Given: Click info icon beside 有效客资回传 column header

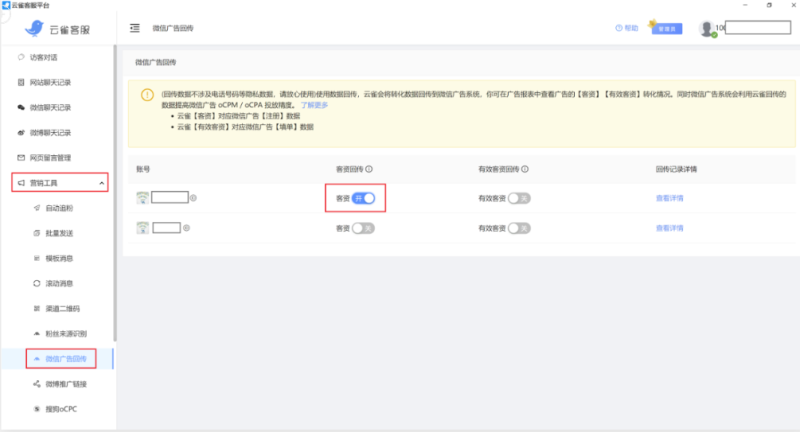Looking at the screenshot, I should (525, 170).
